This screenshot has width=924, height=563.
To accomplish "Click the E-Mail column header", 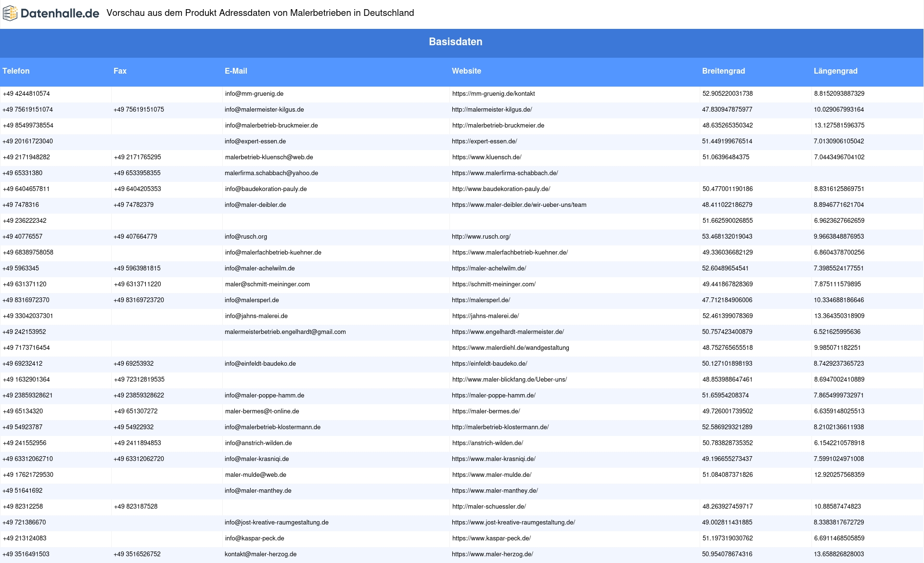I will click(236, 71).
